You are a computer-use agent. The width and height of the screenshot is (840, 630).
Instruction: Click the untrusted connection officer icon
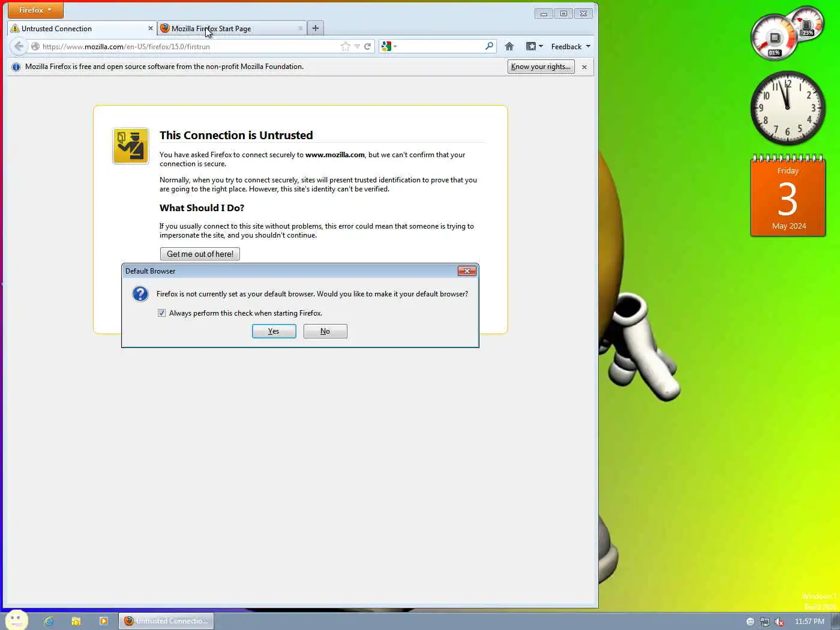131,146
